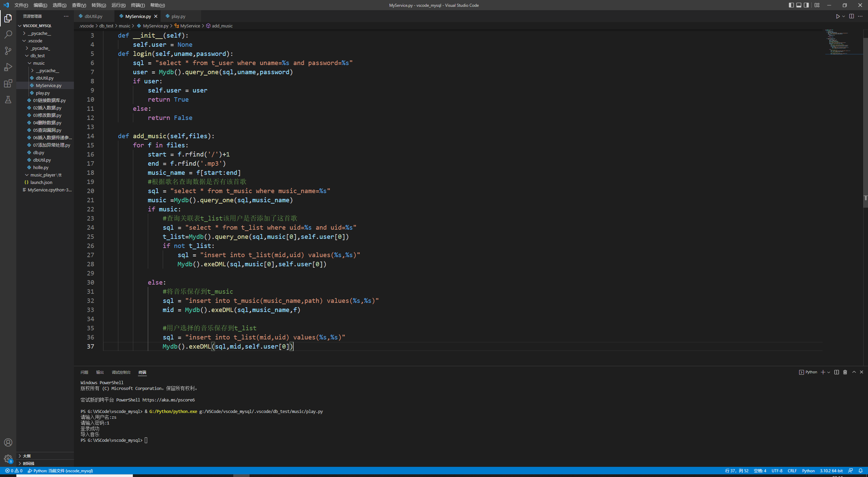Viewport: 868px width, 477px height.
Task: Open the Testing flask view
Action: [8, 100]
